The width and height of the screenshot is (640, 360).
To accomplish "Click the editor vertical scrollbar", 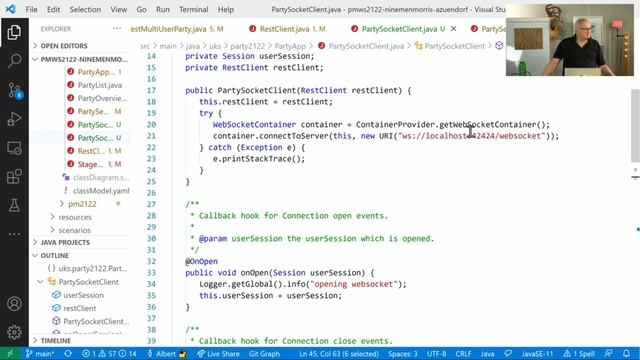I will pos(635,126).
